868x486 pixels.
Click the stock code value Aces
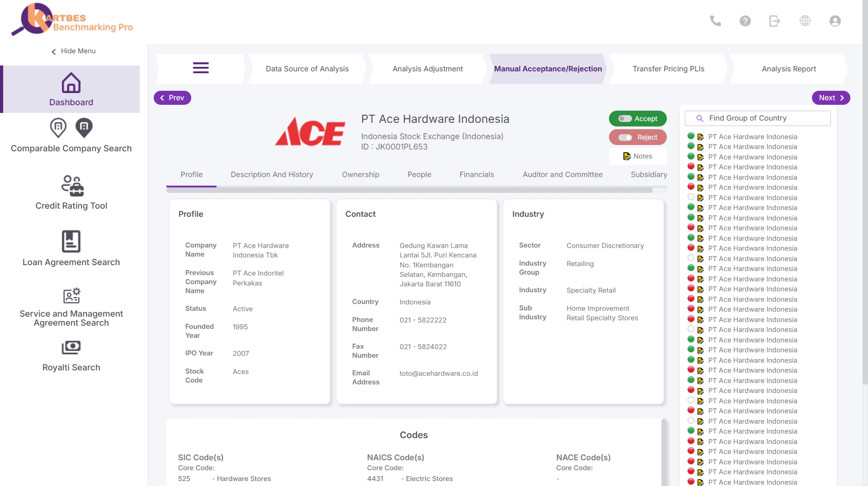coord(241,372)
